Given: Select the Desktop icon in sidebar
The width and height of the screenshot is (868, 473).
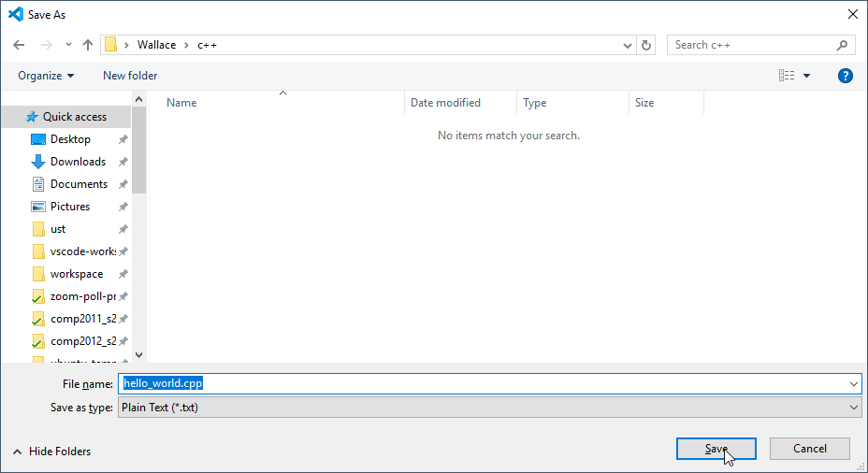Looking at the screenshot, I should pyautogui.click(x=38, y=139).
